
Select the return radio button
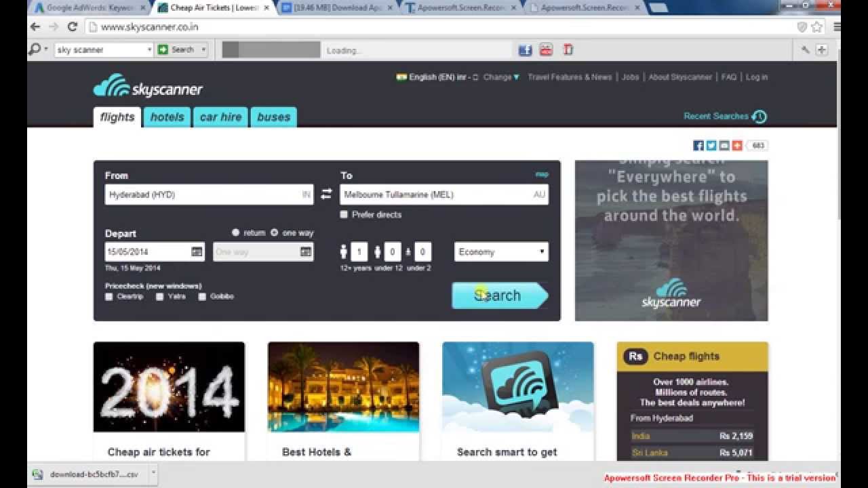(x=236, y=232)
